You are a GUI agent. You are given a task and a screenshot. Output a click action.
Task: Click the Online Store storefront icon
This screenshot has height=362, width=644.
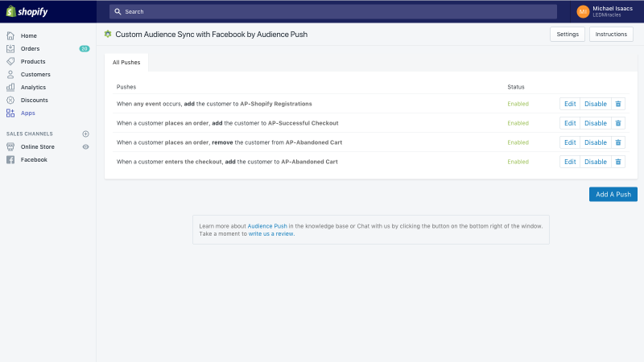pos(10,146)
